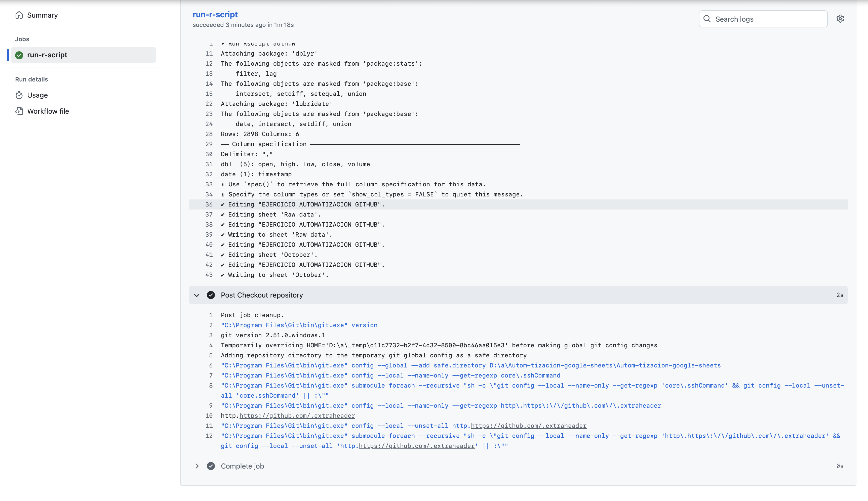Open github.com extraheader link on line 10
This screenshot has width=868, height=501.
coord(297,416)
